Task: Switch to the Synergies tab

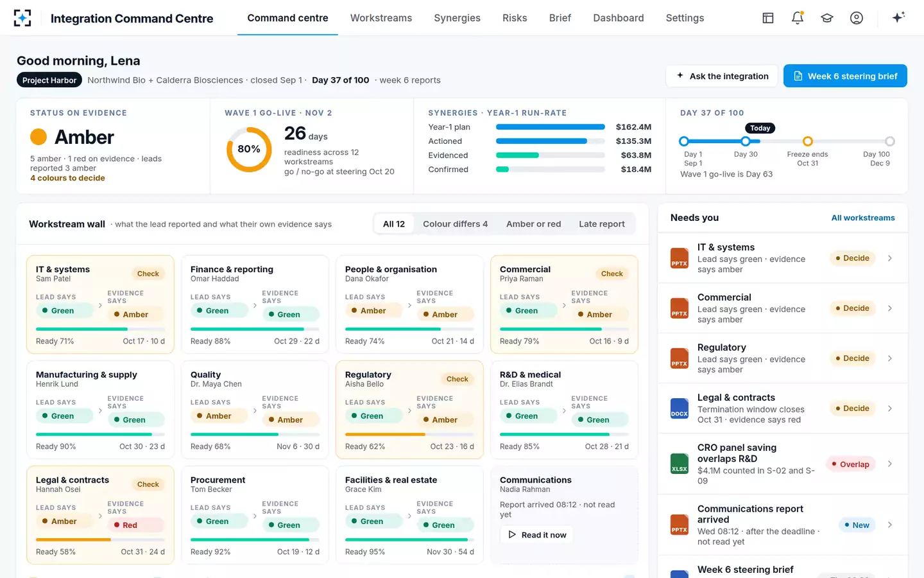Action: (x=457, y=18)
